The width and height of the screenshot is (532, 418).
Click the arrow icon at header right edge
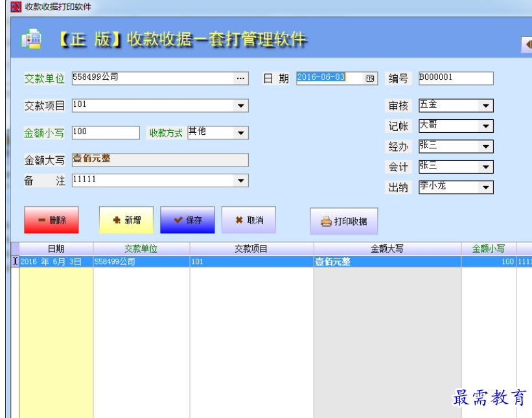tap(527, 44)
